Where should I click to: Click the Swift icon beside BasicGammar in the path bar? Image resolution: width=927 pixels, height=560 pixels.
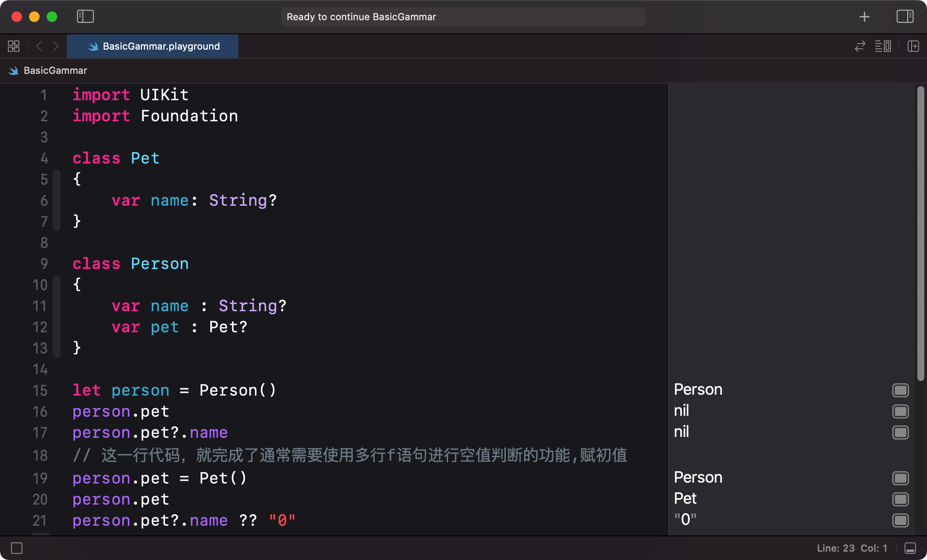pyautogui.click(x=14, y=70)
